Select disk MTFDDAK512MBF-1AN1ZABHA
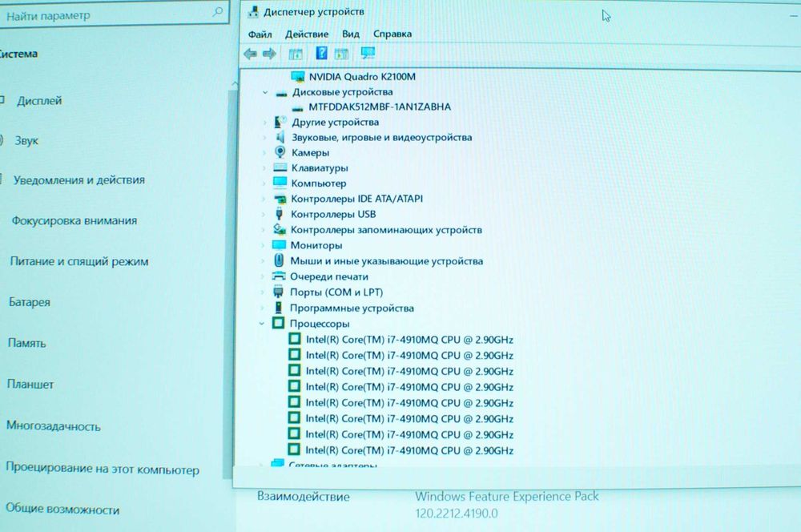Image resolution: width=801 pixels, height=532 pixels. (x=380, y=107)
